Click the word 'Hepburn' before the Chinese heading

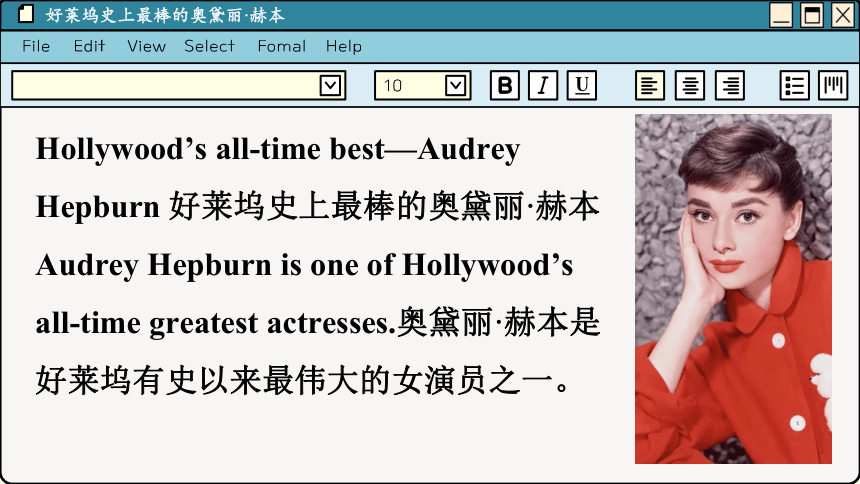tap(98, 207)
